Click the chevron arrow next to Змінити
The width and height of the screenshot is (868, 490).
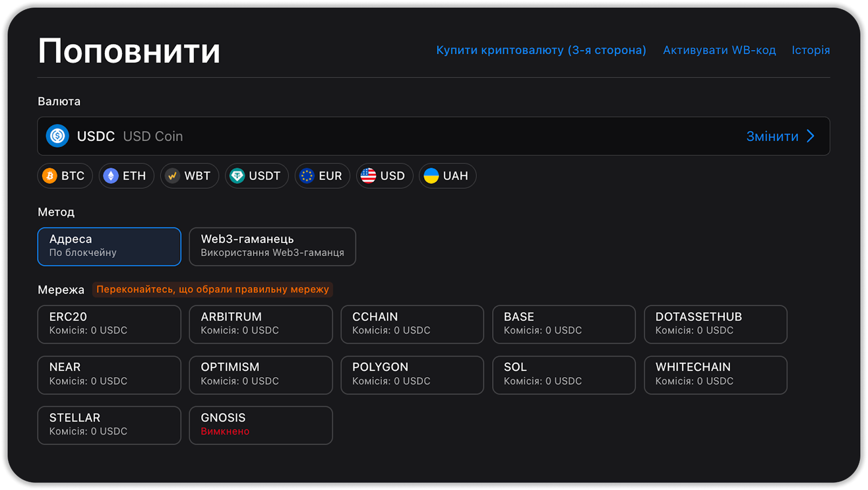810,136
